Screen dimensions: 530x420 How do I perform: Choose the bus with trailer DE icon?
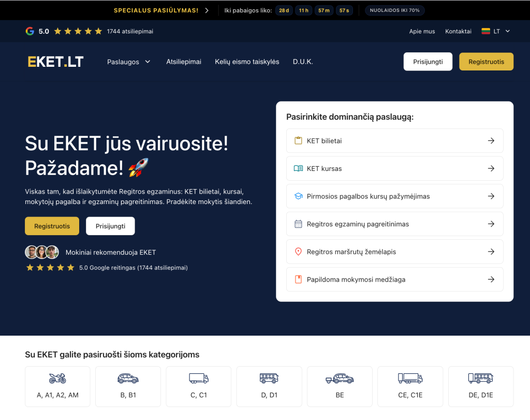pyautogui.click(x=480, y=379)
